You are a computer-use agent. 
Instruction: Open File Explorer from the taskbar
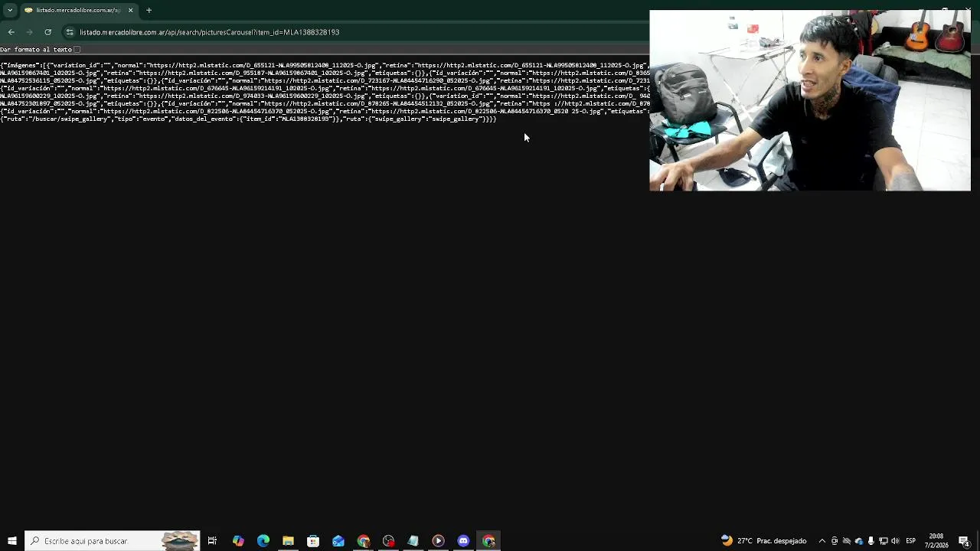click(288, 541)
